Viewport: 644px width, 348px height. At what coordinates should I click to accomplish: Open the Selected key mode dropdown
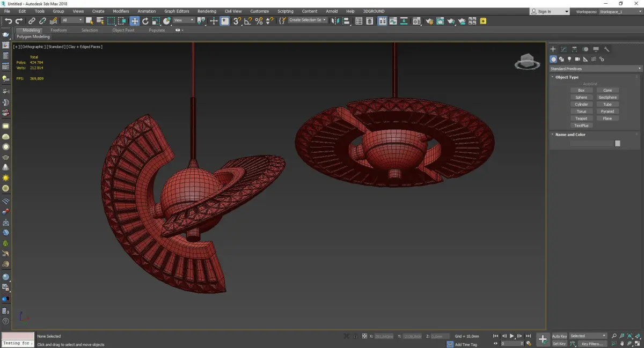588,336
